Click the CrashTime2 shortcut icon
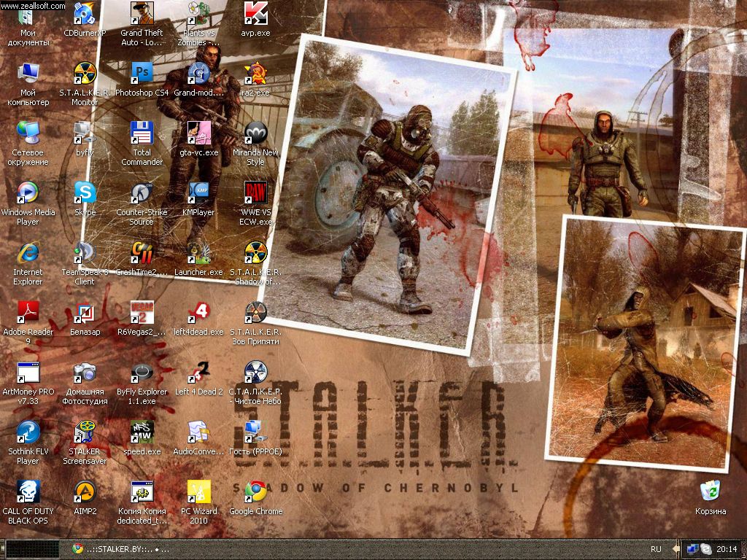 pos(142,252)
